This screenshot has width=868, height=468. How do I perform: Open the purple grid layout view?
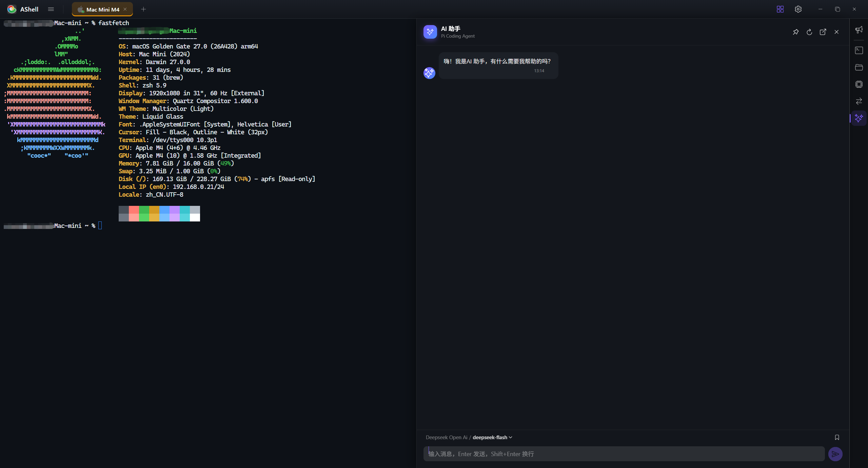pos(780,9)
